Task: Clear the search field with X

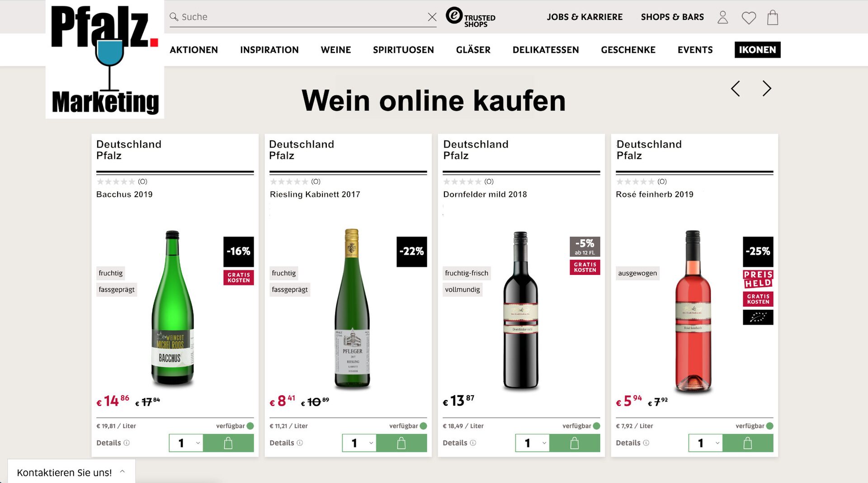Action: coord(432,17)
